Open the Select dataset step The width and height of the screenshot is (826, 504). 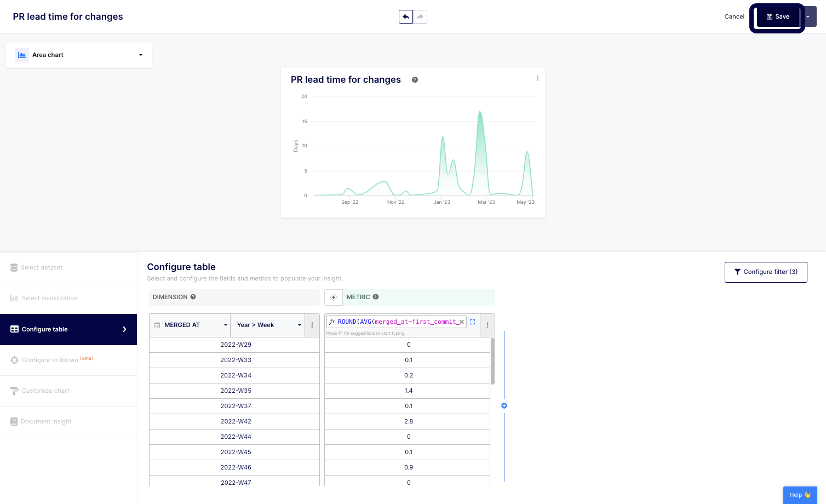point(42,268)
